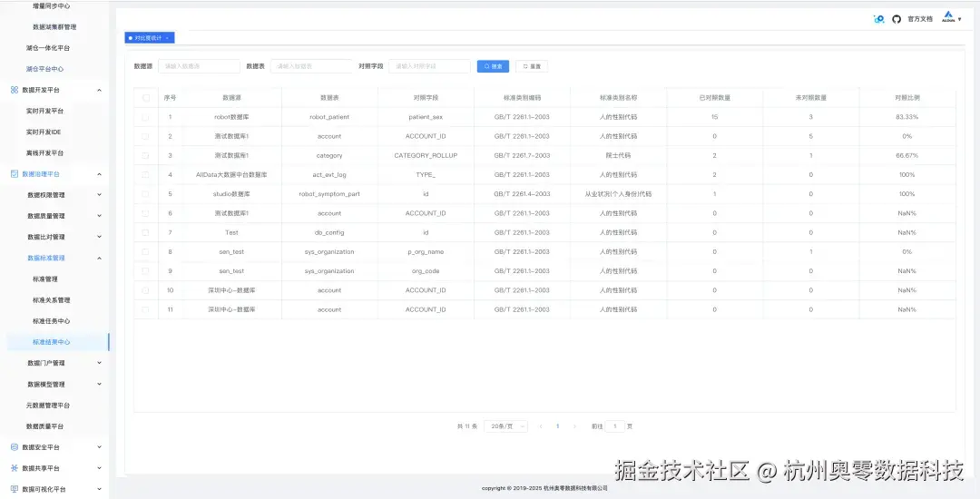Expand the 数据质量管理 submenu
Image resolution: width=980 pixels, height=499 pixels.
tap(100, 215)
